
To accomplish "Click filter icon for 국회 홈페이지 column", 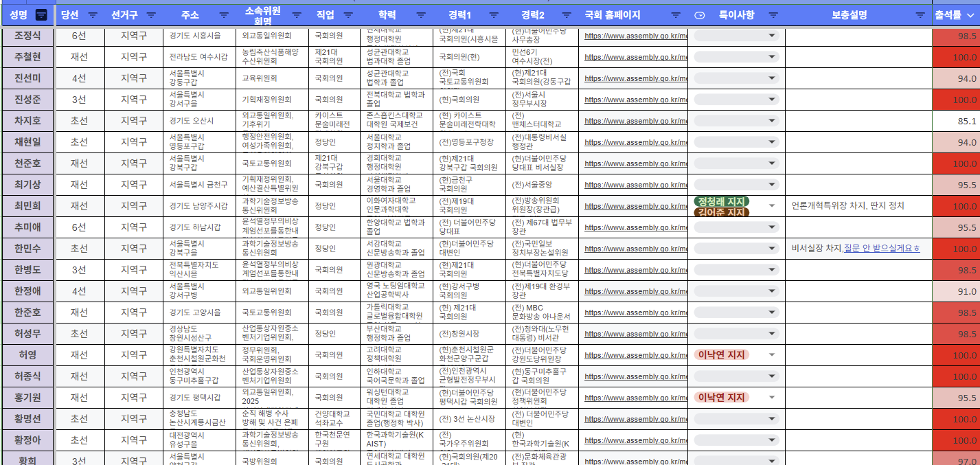I will click(x=676, y=15).
